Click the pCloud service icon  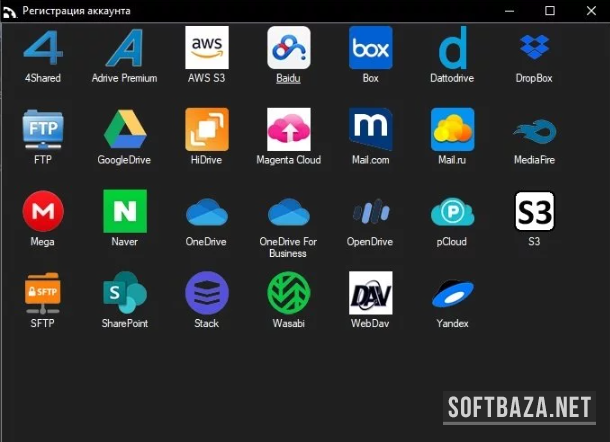(x=452, y=211)
